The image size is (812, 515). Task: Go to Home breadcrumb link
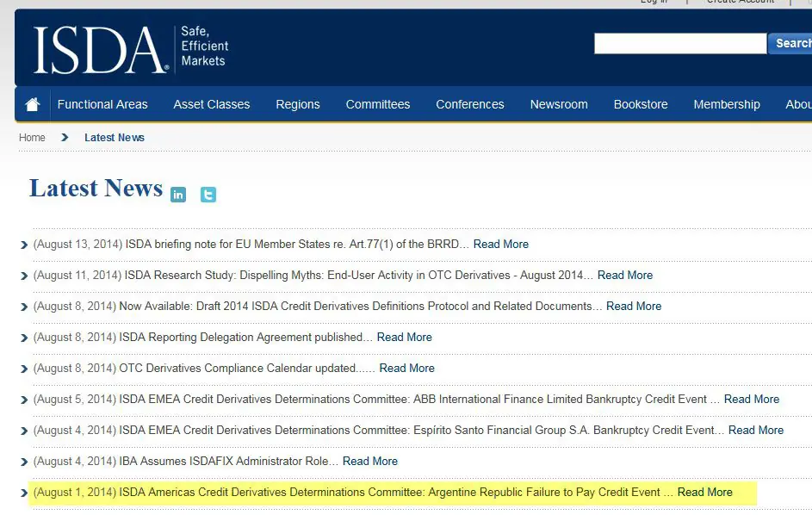click(x=32, y=137)
